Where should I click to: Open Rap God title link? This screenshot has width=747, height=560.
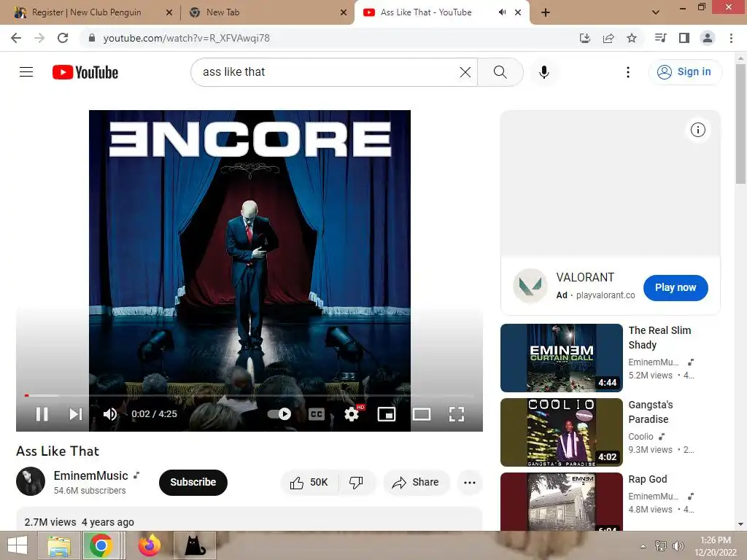pos(648,479)
